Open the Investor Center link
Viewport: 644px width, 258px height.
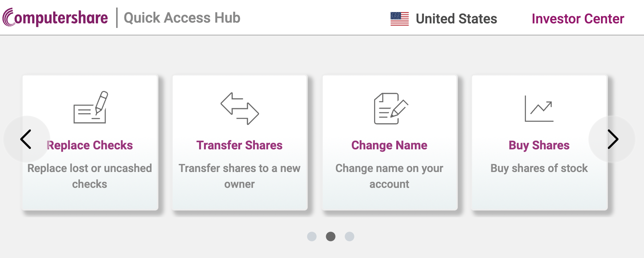coord(578,18)
